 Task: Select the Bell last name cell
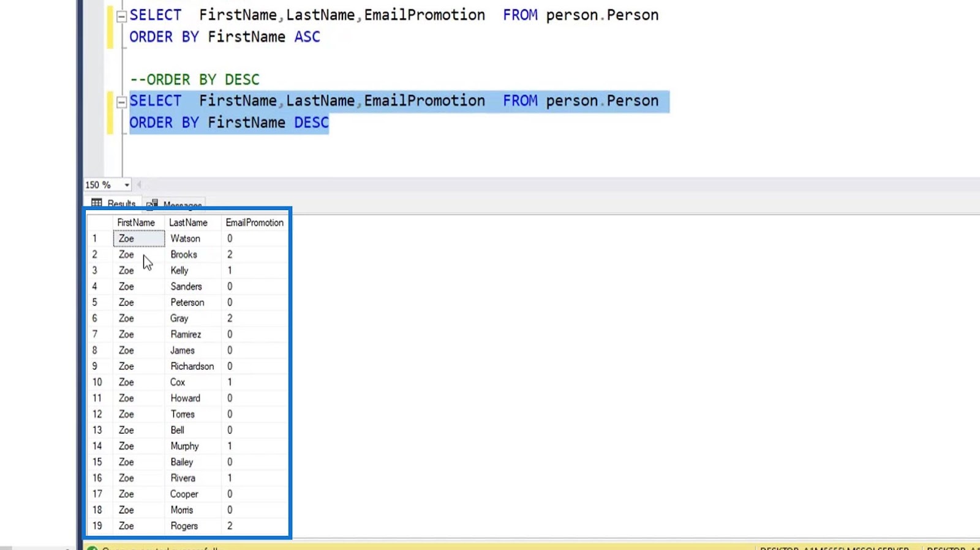tap(193, 430)
